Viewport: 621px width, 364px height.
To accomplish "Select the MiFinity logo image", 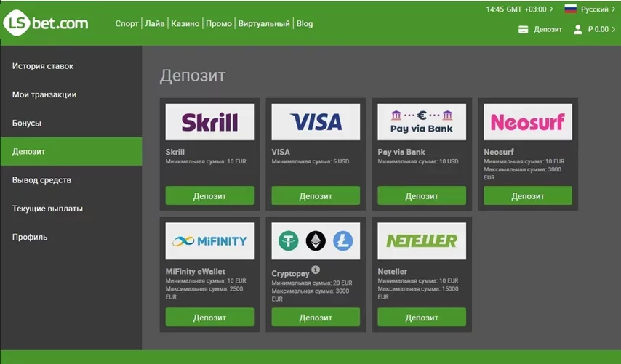I will 209,241.
